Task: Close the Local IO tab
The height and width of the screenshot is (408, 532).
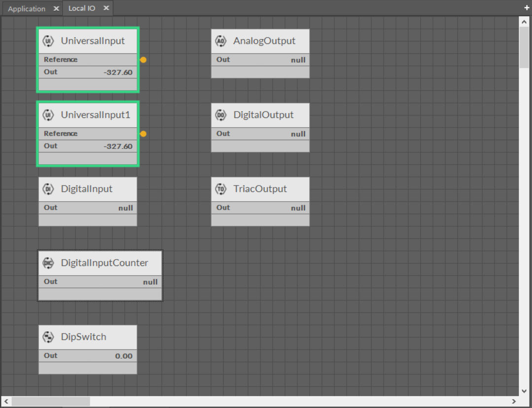Action: [x=106, y=8]
